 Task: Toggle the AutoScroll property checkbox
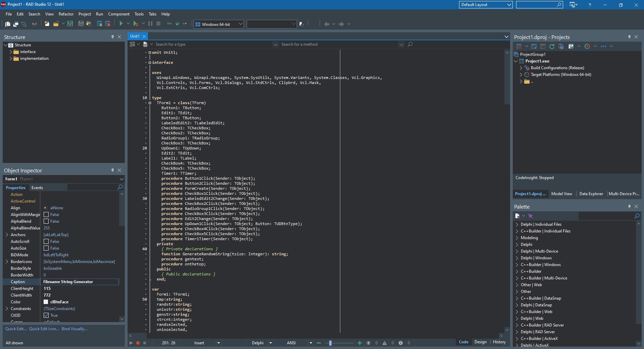[x=46, y=242]
